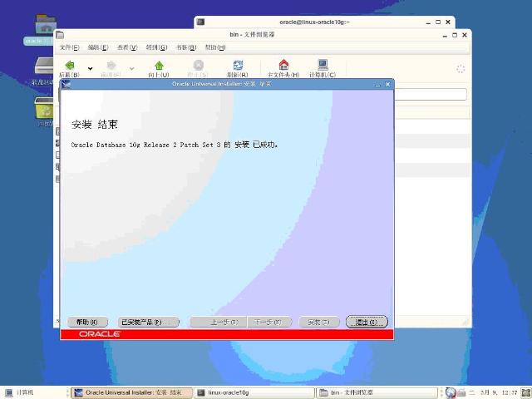The image size is (532, 399).
Task: Open the Home folder icon
Action: tap(283, 68)
